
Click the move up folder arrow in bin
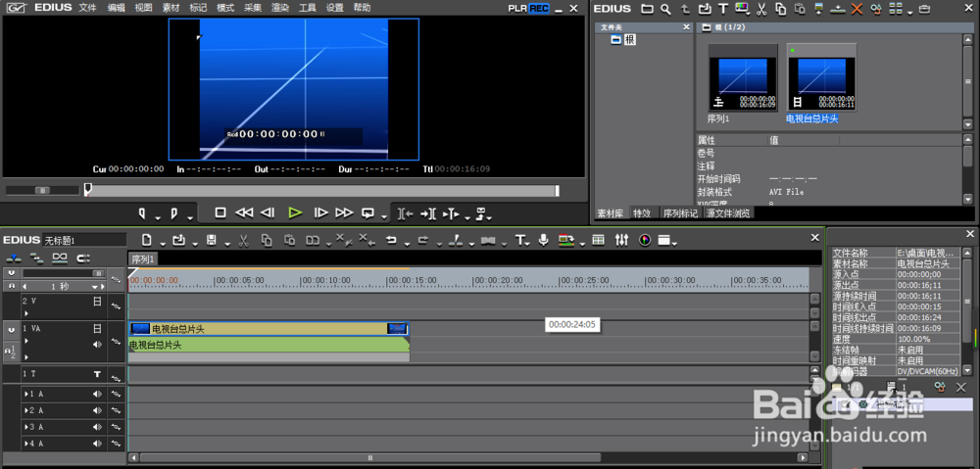[x=686, y=9]
